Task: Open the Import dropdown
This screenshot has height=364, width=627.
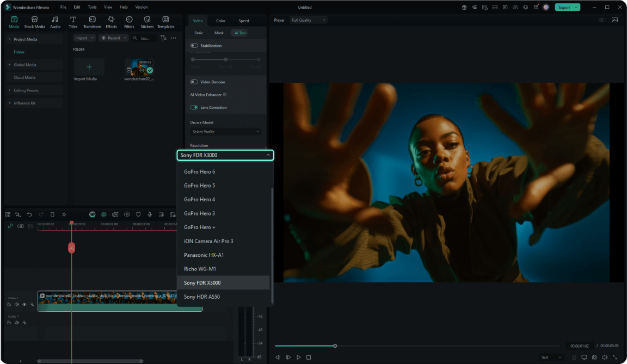Action: 84,38
